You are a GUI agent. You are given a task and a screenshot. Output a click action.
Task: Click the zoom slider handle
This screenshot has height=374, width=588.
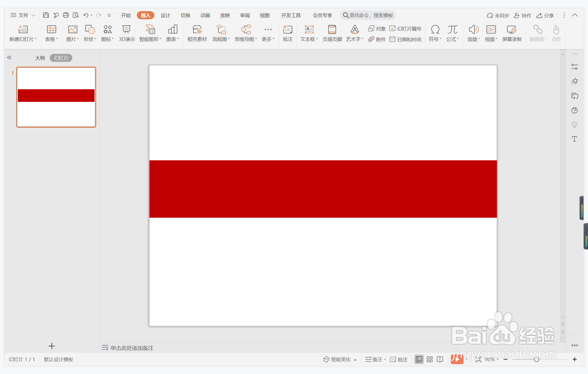point(536,359)
